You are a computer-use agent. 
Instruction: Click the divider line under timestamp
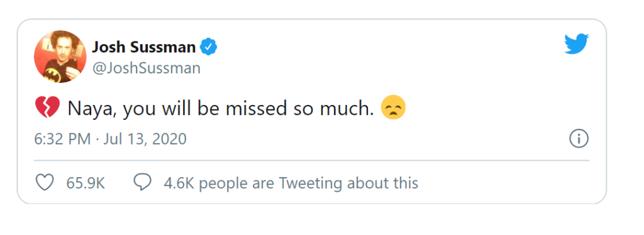click(312, 160)
